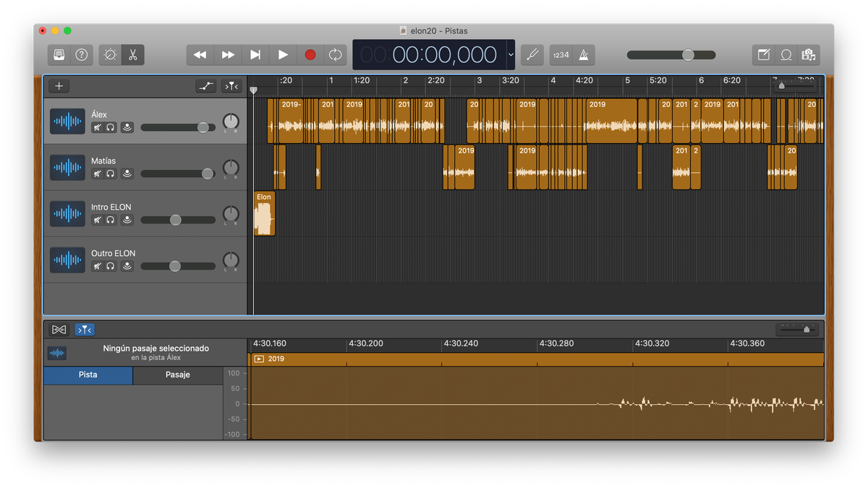Screen dimensions: 868x488
Task: Open the Library panel
Action: click(59, 55)
